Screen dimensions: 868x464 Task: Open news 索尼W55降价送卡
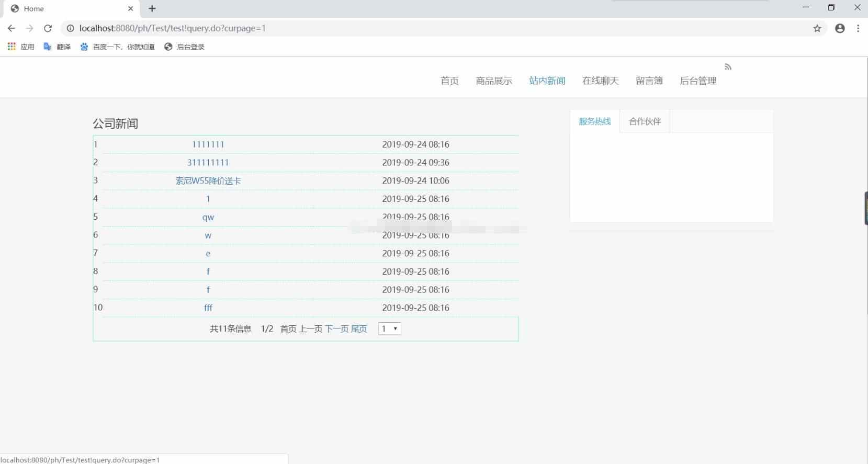tap(208, 180)
